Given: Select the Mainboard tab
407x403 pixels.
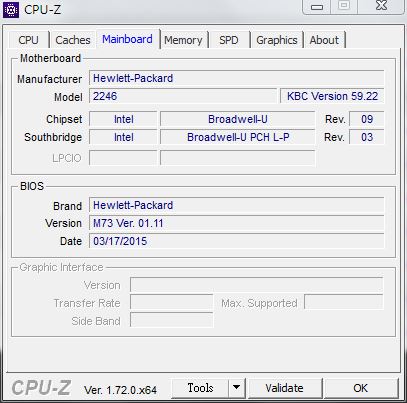Looking at the screenshot, I should (128, 39).
